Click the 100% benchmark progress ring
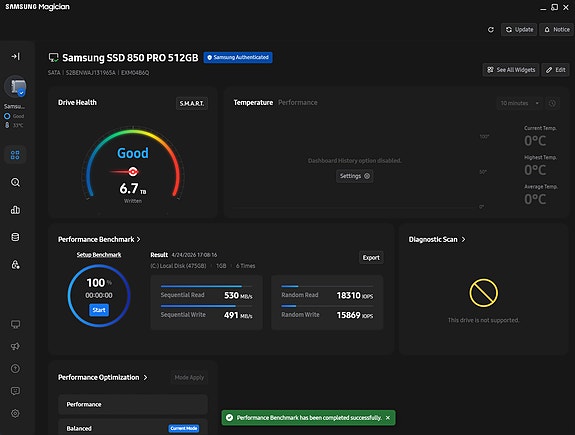This screenshot has height=435, width=575. (99, 295)
